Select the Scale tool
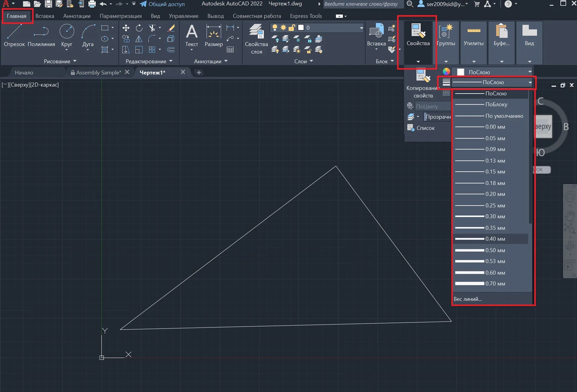577x392 pixels. pyautogui.click(x=139, y=50)
